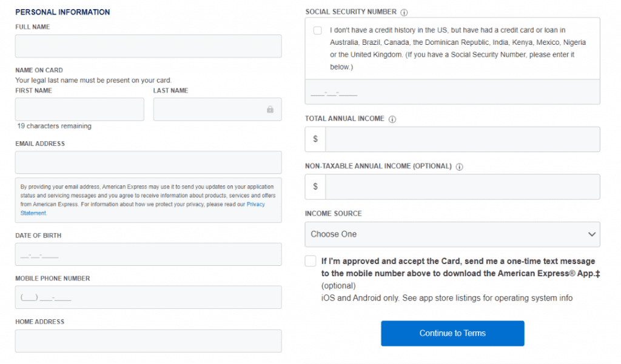The image size is (621, 364).
Task: Click the dollar sign beside Non-Taxable Income
Action: [x=315, y=187]
